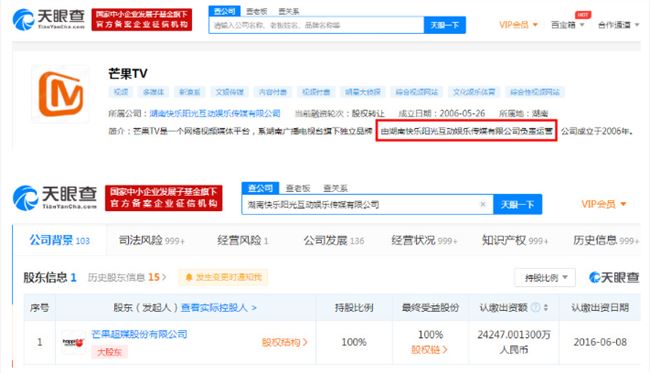
Task: Select the 查老板 tab above the empty search box
Action: (257, 12)
